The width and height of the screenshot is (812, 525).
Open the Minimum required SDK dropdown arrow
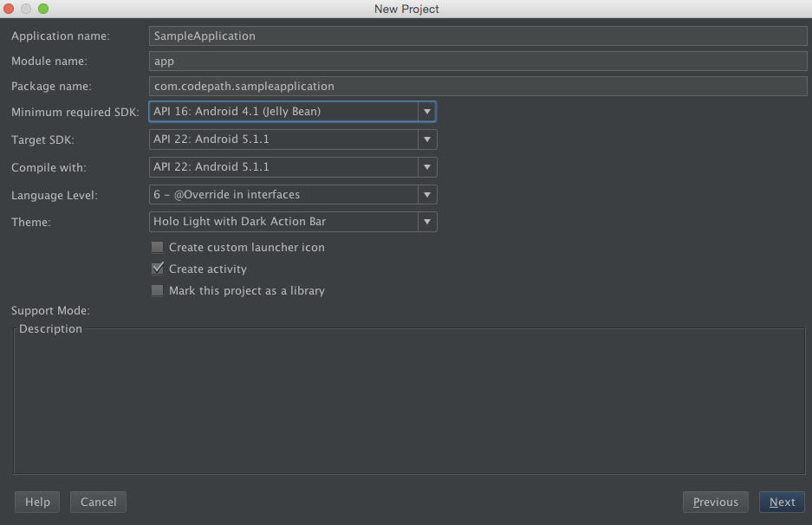[426, 111]
